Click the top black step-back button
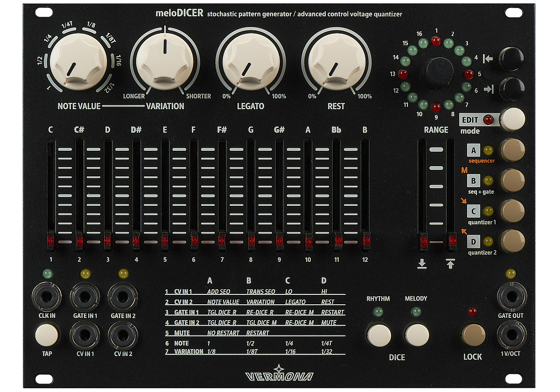This screenshot has width=560, height=392. (x=512, y=58)
